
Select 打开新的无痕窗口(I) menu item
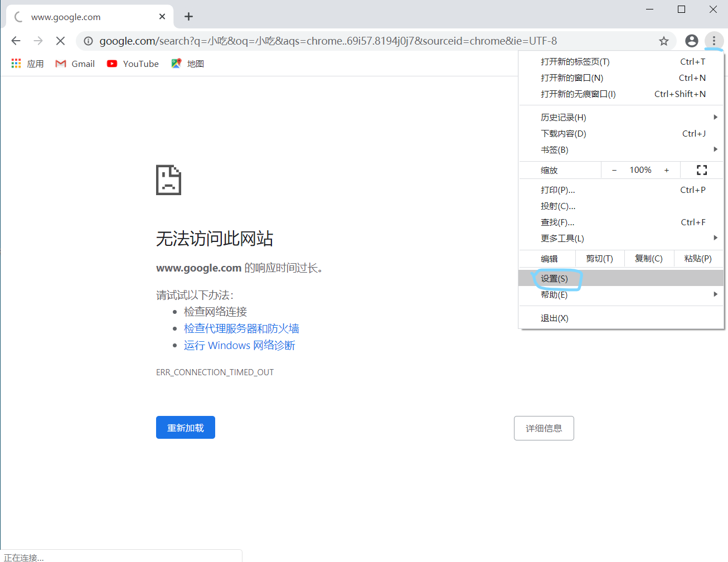click(x=621, y=94)
